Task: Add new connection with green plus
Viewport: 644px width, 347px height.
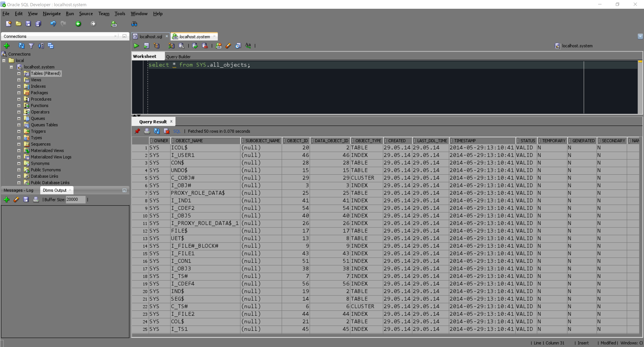Action: point(7,46)
